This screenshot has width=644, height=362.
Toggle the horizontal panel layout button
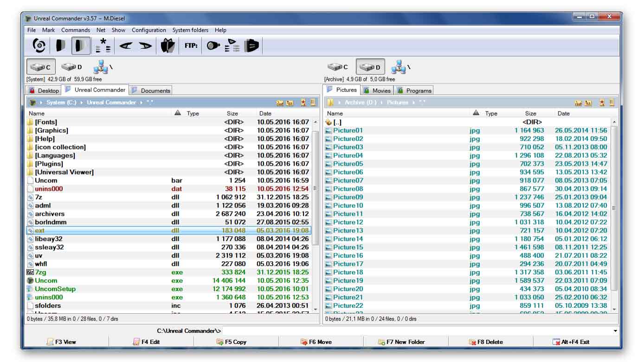[60, 45]
